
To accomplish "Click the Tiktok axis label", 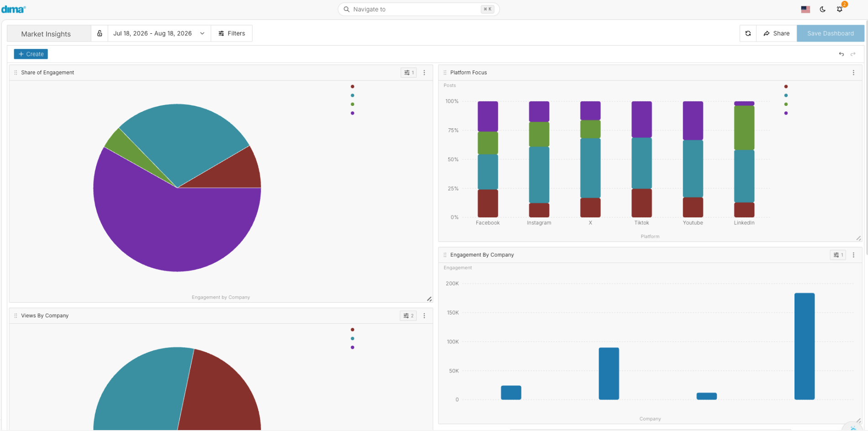I will tap(642, 223).
